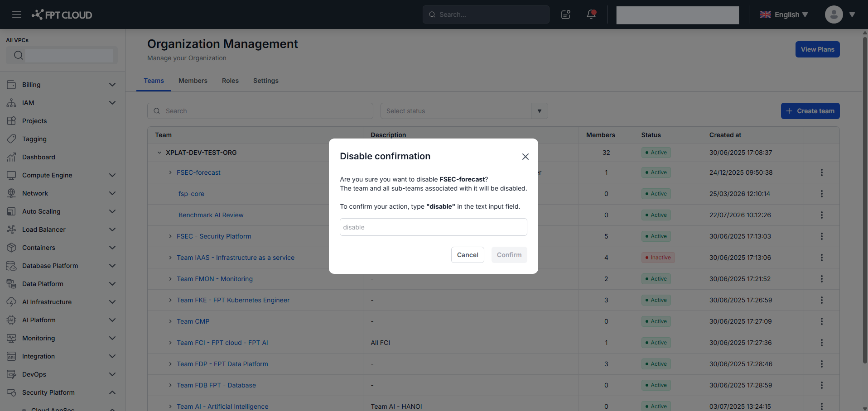Click the Containers sidebar icon
868x411 pixels.
11,248
